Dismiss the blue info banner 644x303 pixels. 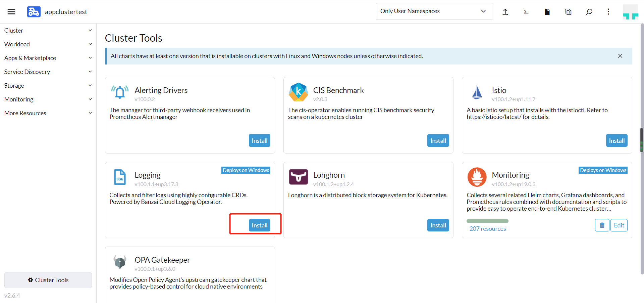click(620, 56)
